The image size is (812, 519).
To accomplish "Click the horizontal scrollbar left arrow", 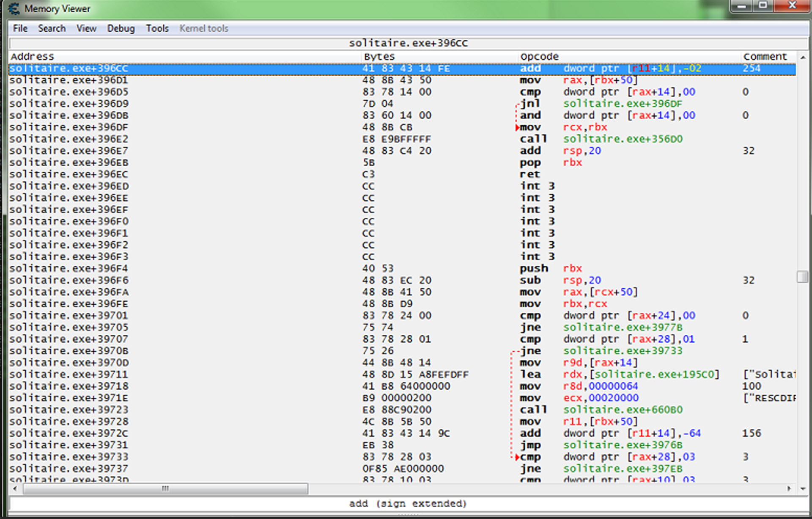I will [15, 489].
